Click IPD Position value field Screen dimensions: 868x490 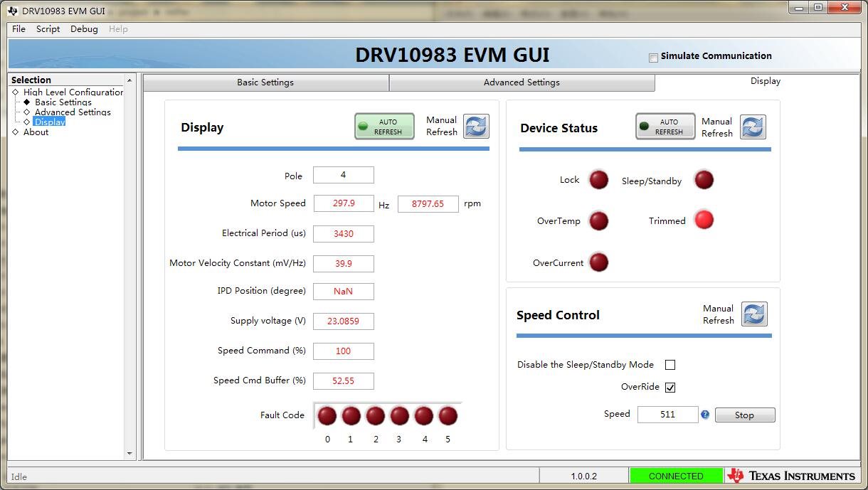coord(343,291)
